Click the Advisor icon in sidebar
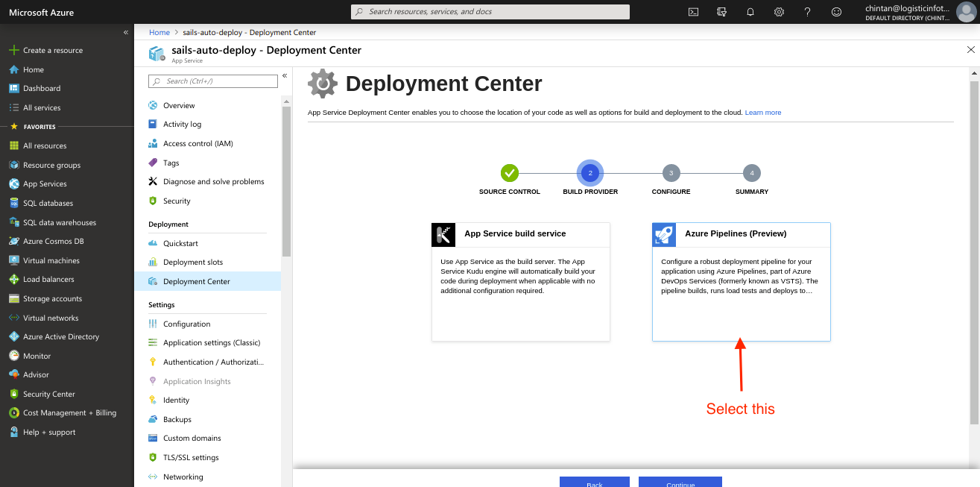The height and width of the screenshot is (487, 980). point(13,374)
